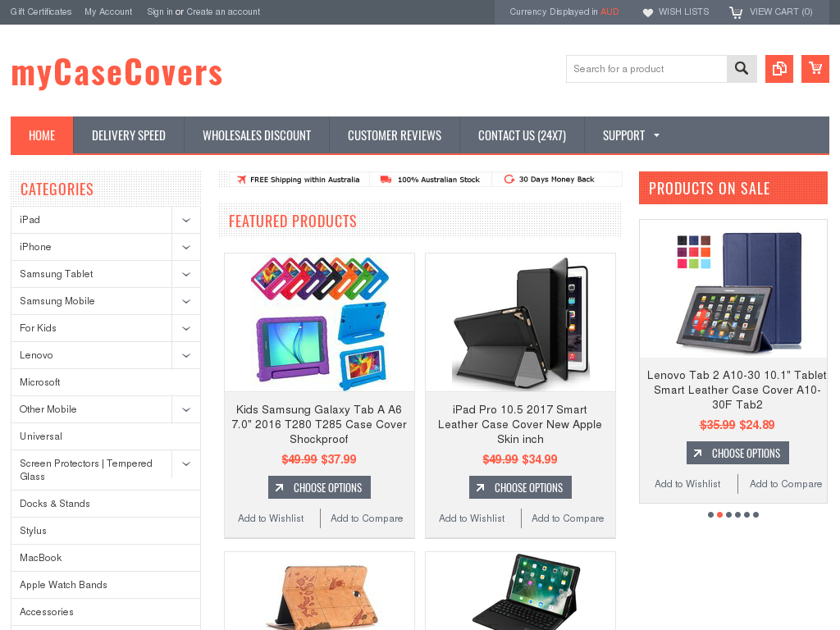Select the first carousel dot under sale products
The width and height of the screenshot is (840, 630).
click(711, 515)
